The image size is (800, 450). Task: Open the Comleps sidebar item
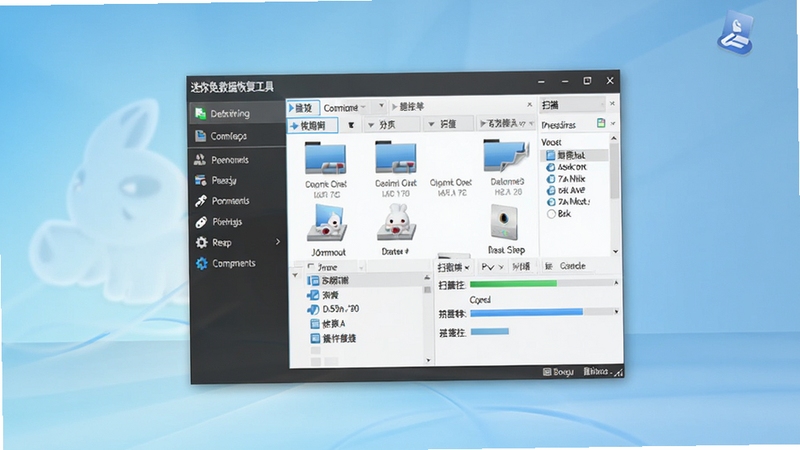pyautogui.click(x=237, y=136)
